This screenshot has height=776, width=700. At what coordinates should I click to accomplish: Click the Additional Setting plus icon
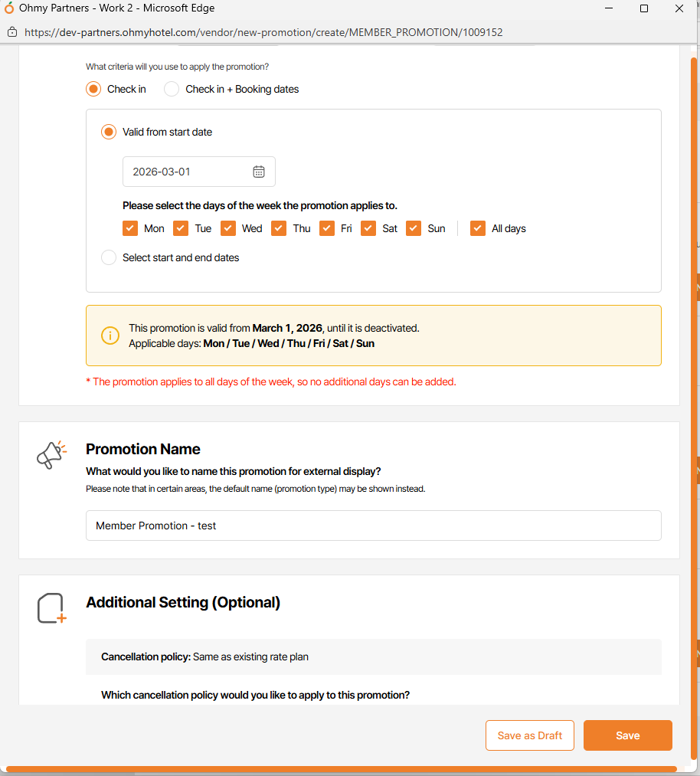[52, 608]
